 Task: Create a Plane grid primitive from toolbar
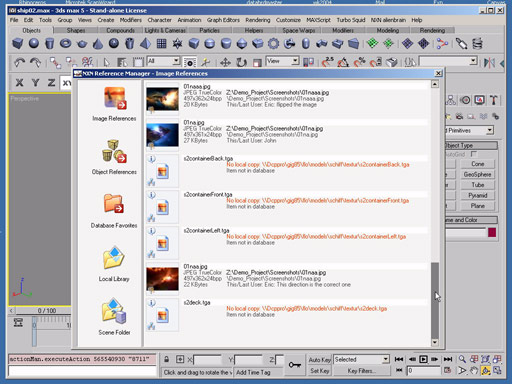click(x=161, y=44)
